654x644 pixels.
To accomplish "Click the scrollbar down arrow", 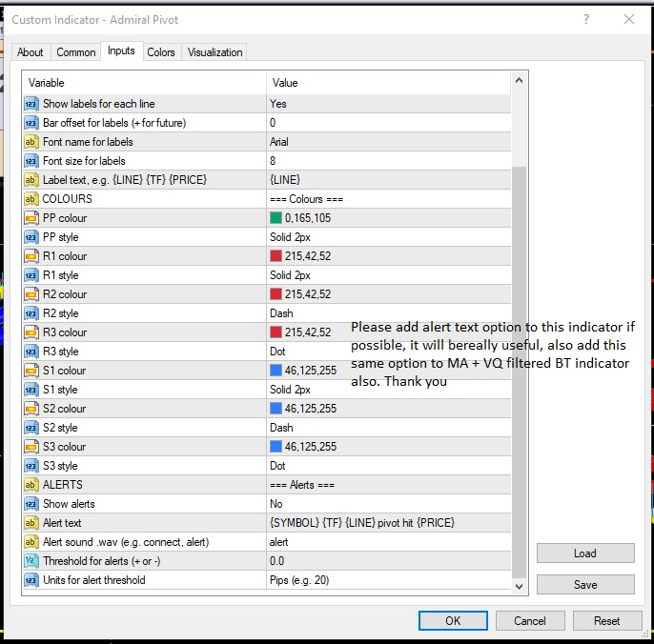I will [519, 587].
